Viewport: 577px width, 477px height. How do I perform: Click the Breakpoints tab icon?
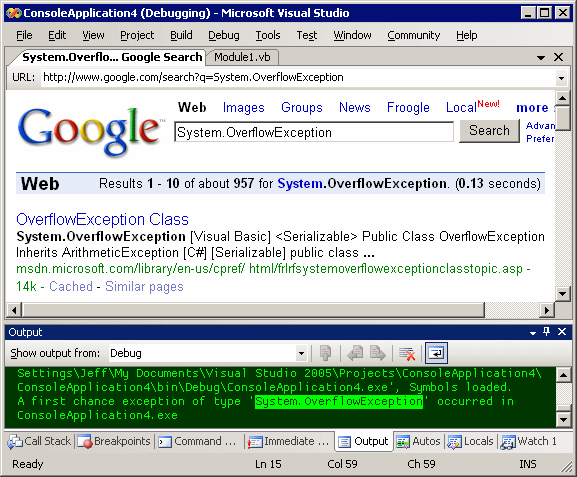pos(85,441)
